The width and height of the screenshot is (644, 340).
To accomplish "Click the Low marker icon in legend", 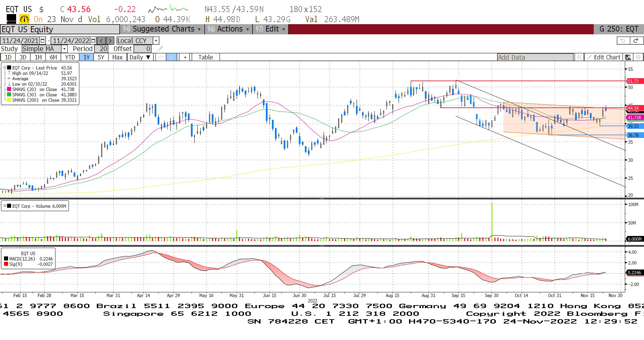I will click(x=9, y=84).
